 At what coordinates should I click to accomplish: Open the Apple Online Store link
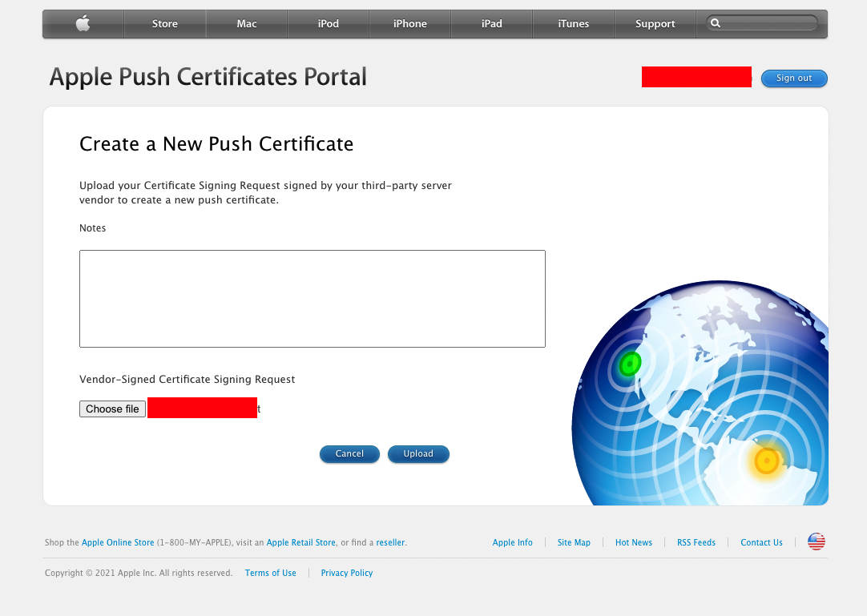coord(118,543)
